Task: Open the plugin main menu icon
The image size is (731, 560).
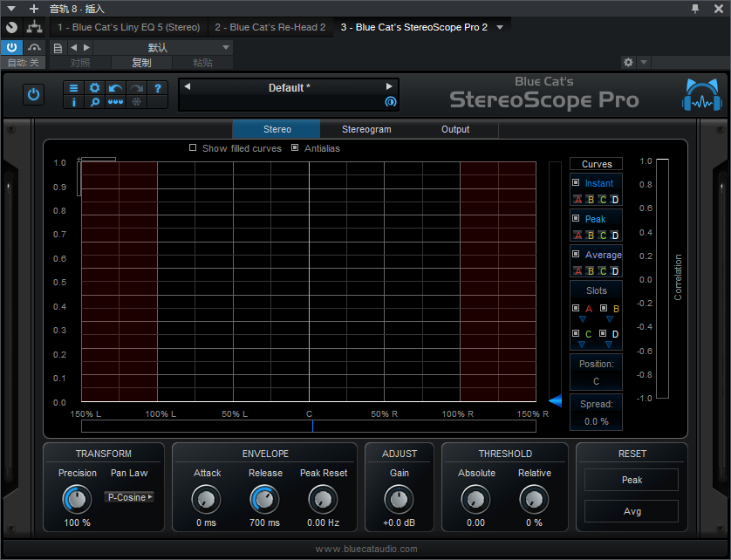Action: (x=73, y=88)
